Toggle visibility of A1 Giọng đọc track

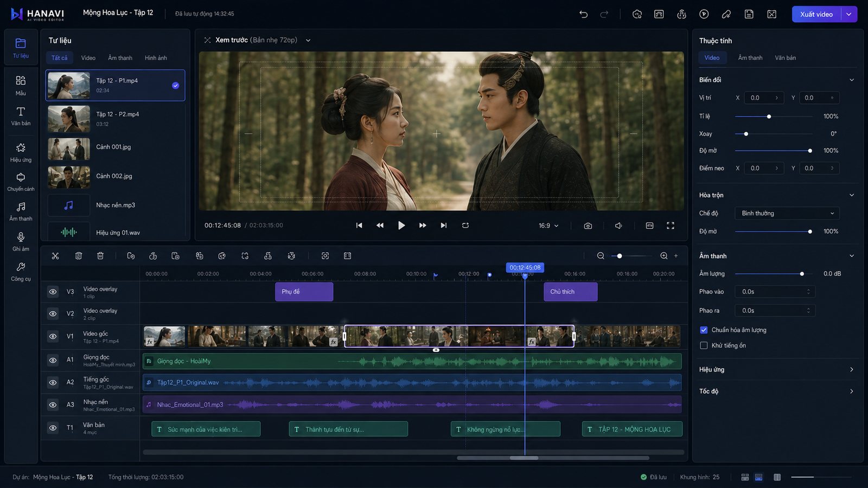click(x=53, y=360)
